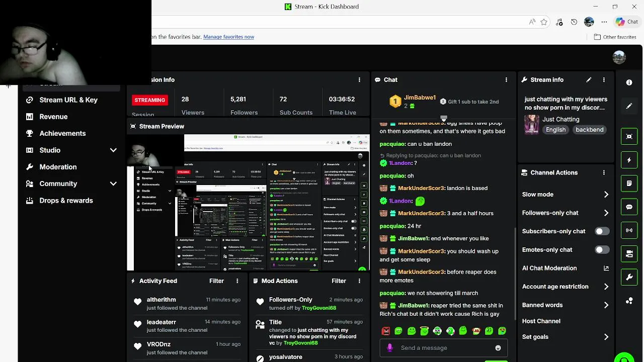Image resolution: width=644 pixels, height=362 pixels.
Task: Open the Activity Feed three-dot menu
Action: coord(237,281)
